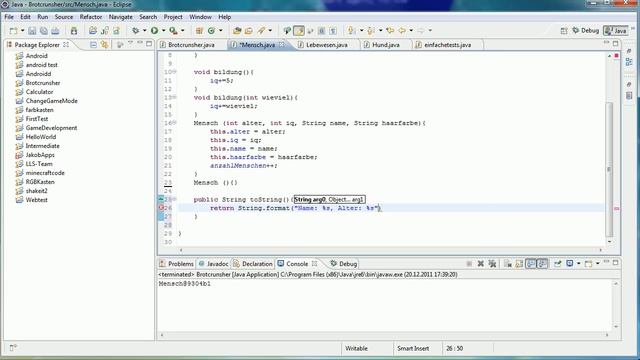Toggle Show Console on Standard Out
Viewport: 640px width, 360px height.
click(x=531, y=264)
